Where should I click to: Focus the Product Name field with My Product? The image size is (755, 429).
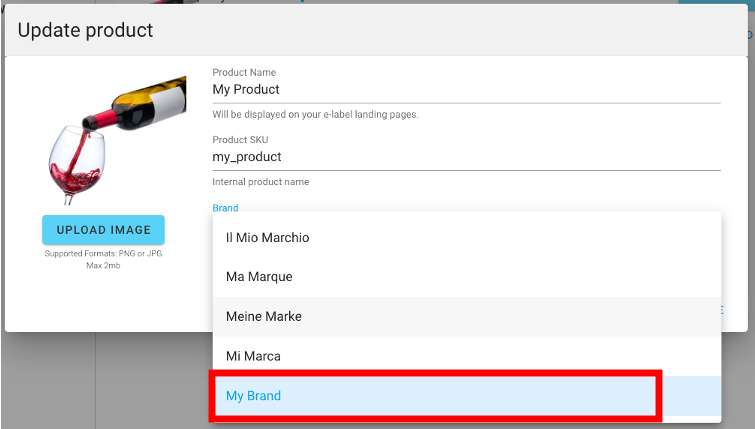pyautogui.click(x=466, y=90)
